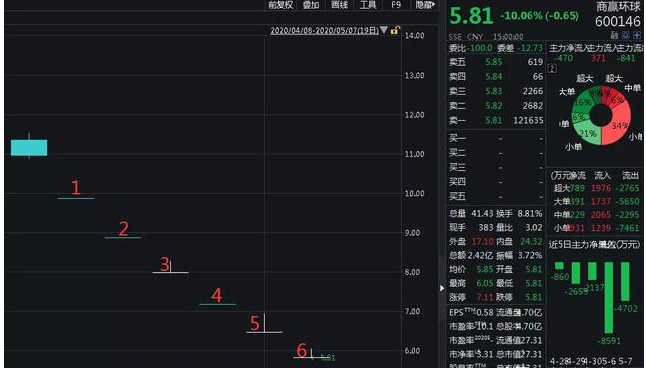Select the 卖一 5.81 order row
The image size is (646, 368).
[496, 120]
